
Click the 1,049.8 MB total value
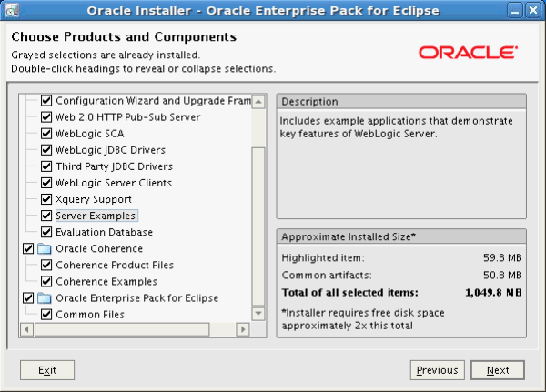493,293
